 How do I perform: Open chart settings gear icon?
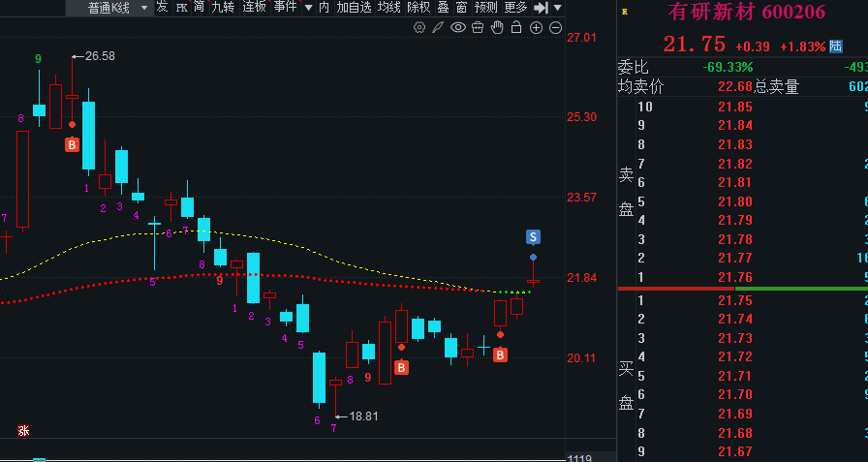tap(419, 28)
